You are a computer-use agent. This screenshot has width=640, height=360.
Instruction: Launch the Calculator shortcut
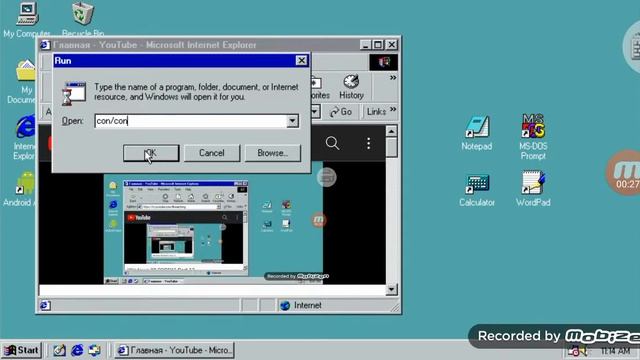477,183
